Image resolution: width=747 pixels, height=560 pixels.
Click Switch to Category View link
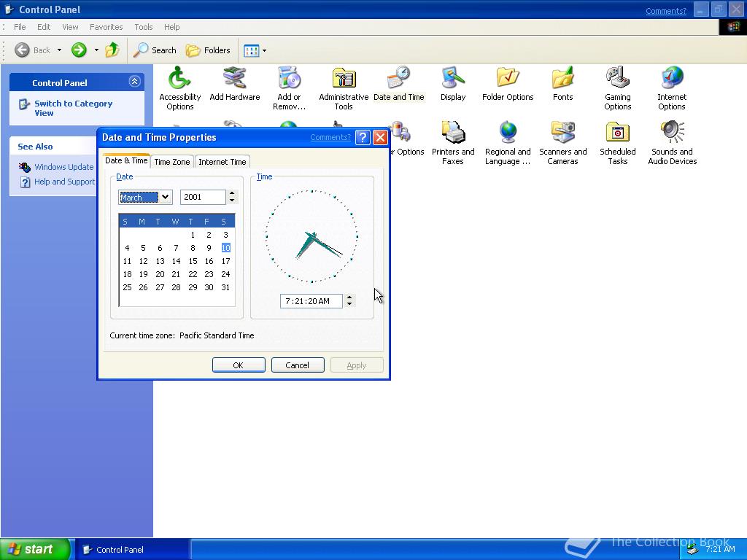tap(74, 108)
